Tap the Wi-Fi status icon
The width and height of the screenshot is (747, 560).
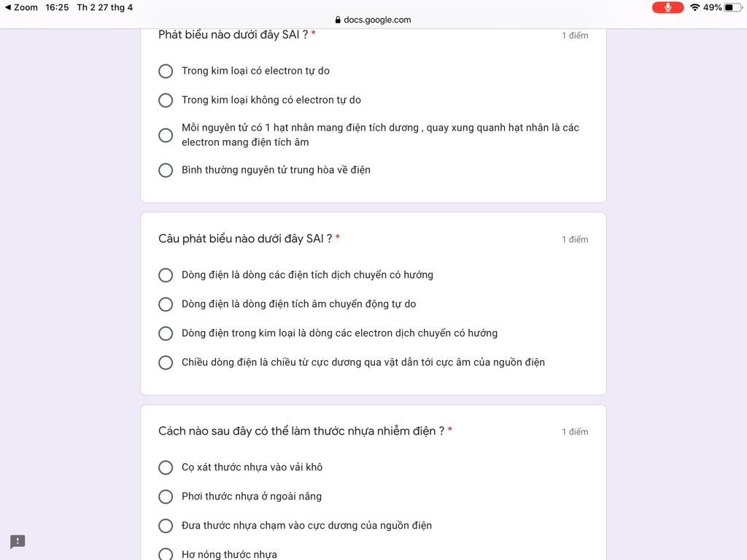[x=694, y=7]
